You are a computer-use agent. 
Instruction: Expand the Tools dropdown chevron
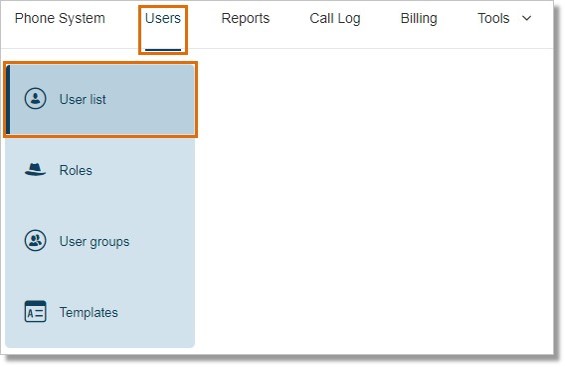click(x=526, y=18)
